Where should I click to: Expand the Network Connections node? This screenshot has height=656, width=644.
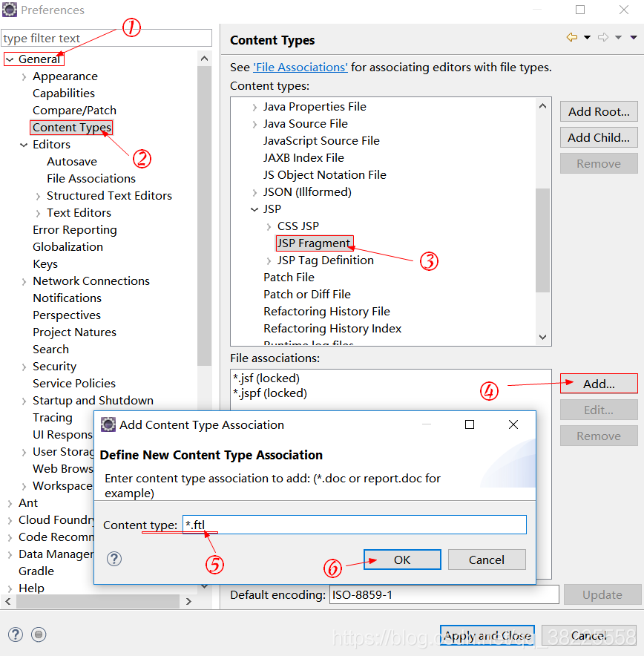pos(24,281)
